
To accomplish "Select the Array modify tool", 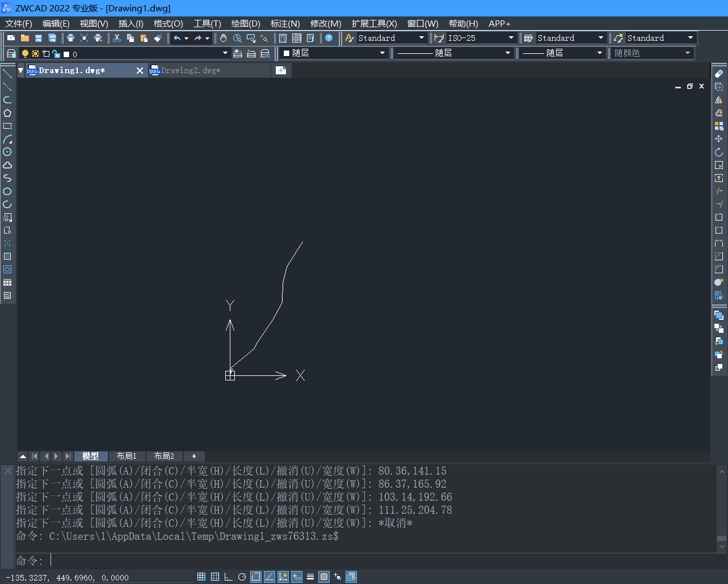I will tap(719, 126).
